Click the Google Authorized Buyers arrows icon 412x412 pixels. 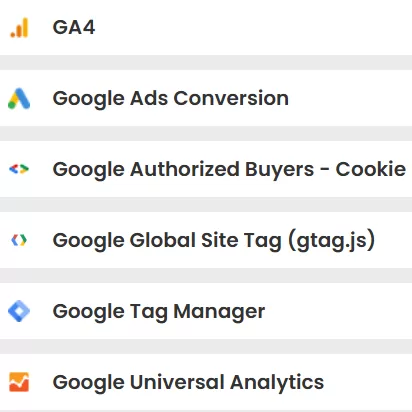coord(19,169)
